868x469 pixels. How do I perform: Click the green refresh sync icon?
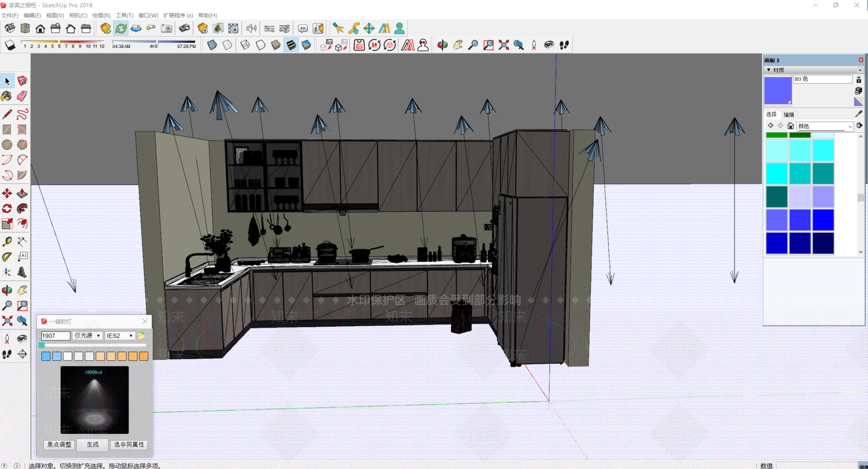tap(121, 28)
